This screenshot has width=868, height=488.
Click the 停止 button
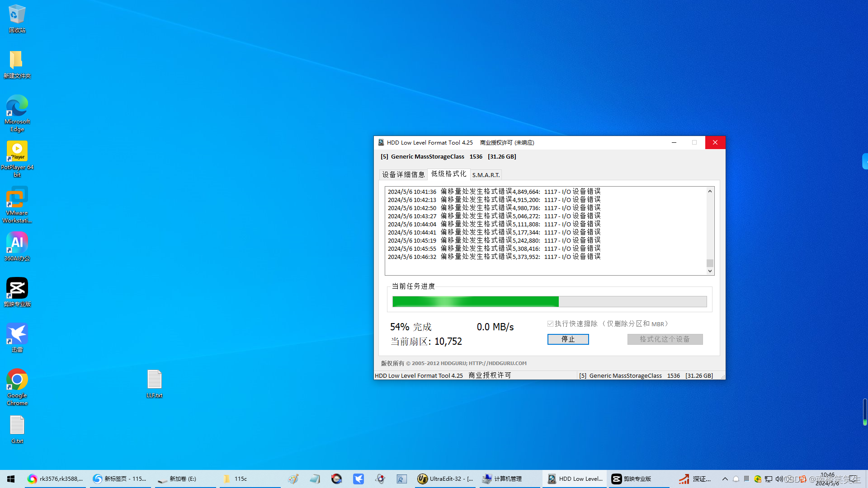coord(568,339)
